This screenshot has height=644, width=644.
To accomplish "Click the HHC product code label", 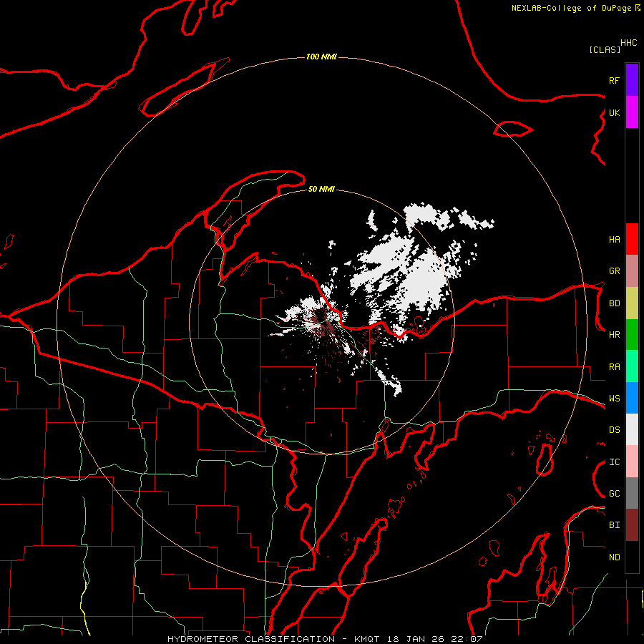I will tap(628, 43).
